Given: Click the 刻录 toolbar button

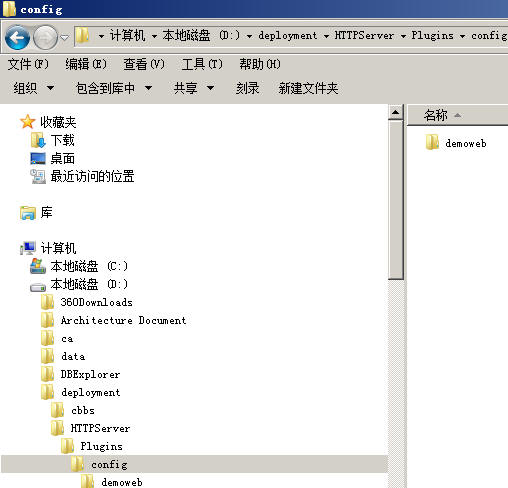Looking at the screenshot, I should [247, 88].
